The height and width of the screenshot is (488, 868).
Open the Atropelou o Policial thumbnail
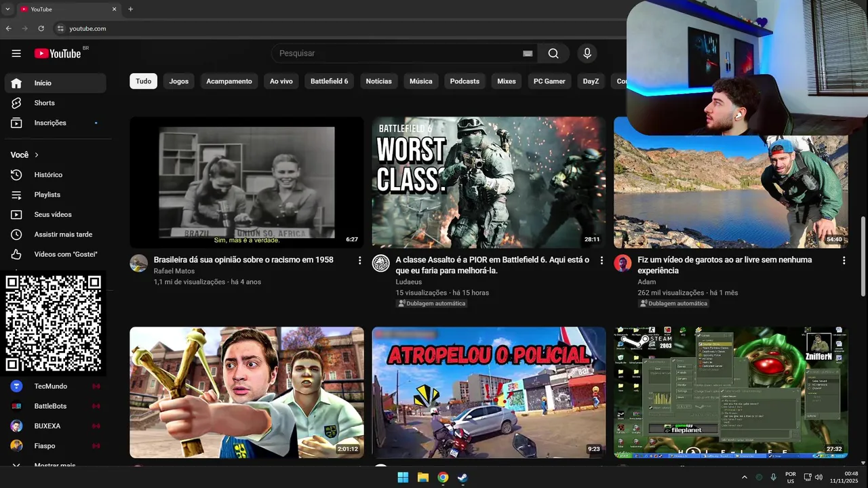pyautogui.click(x=489, y=392)
